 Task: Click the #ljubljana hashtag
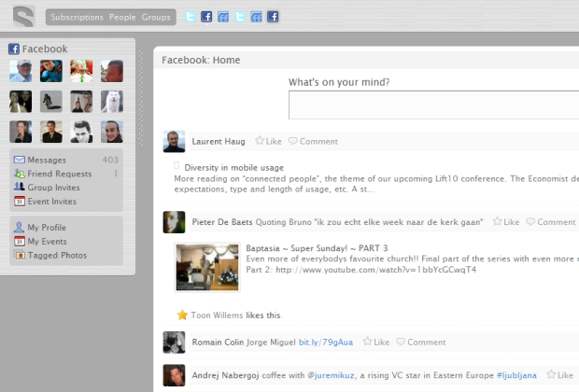516,375
